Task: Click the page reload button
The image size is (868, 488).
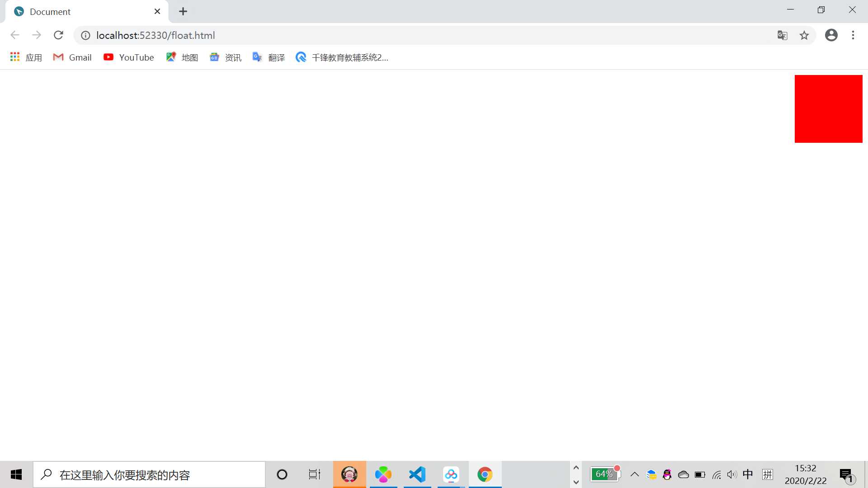Action: coord(58,34)
